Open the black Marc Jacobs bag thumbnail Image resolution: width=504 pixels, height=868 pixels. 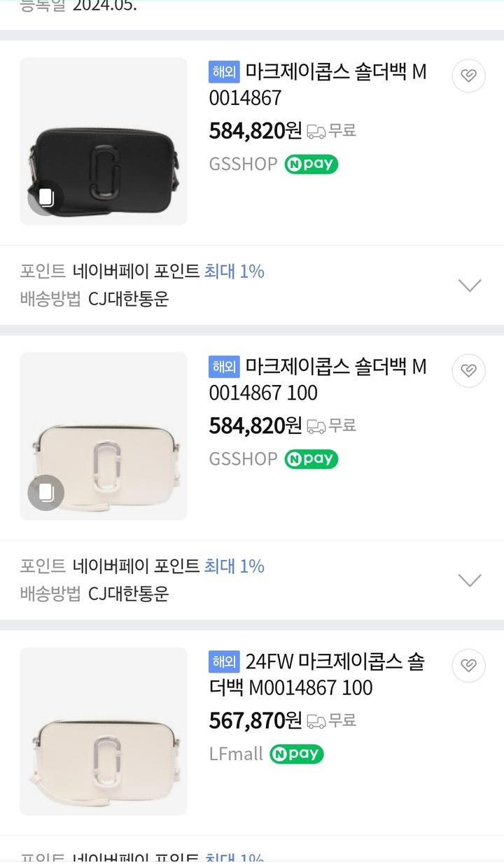(104, 141)
